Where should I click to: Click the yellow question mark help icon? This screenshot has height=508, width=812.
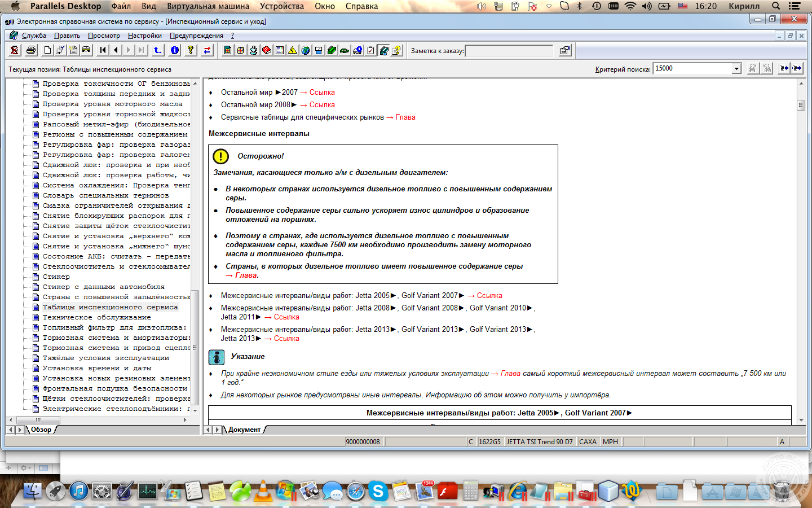click(191, 50)
